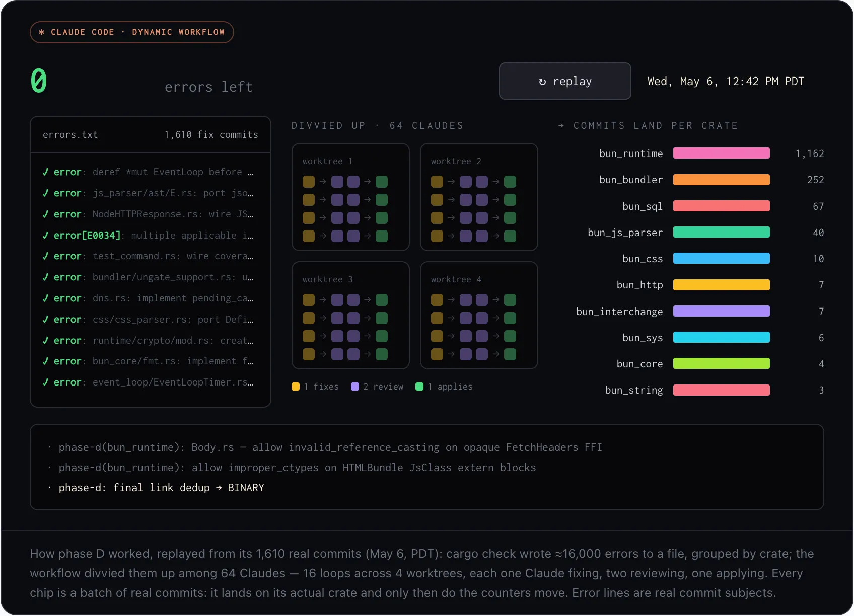
Task: Click the checkmark beside the bun_core/fmt.rs error
Action: [46, 361]
